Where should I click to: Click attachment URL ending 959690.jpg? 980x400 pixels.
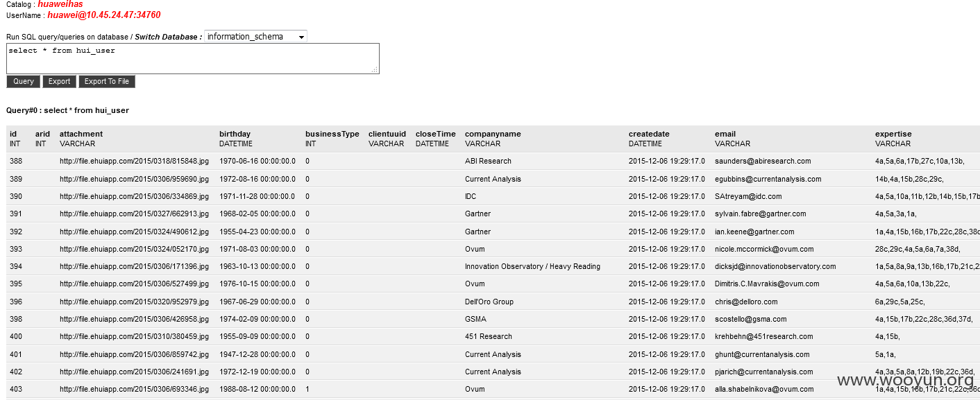(x=134, y=179)
